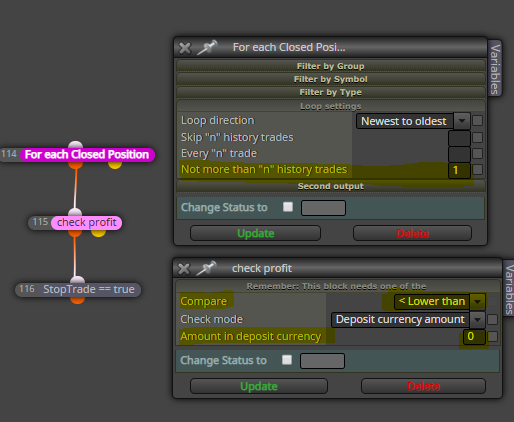Image resolution: width=514 pixels, height=422 pixels.
Task: Click Delete in check profit panel
Action: 423,386
